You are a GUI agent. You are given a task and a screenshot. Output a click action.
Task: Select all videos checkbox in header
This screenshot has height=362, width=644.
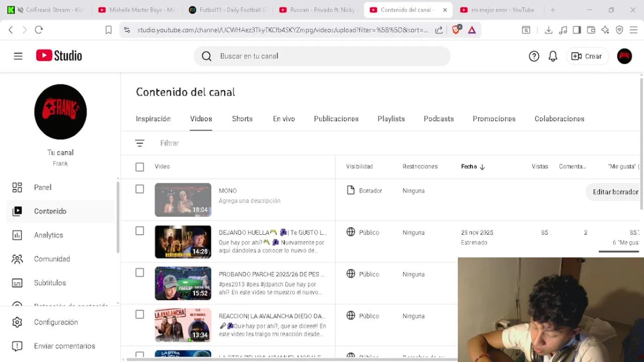coord(140,167)
